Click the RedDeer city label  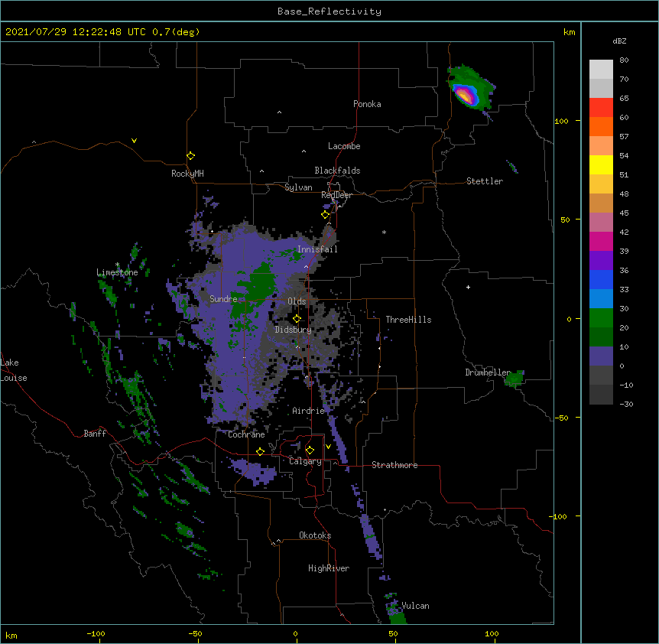(x=336, y=195)
